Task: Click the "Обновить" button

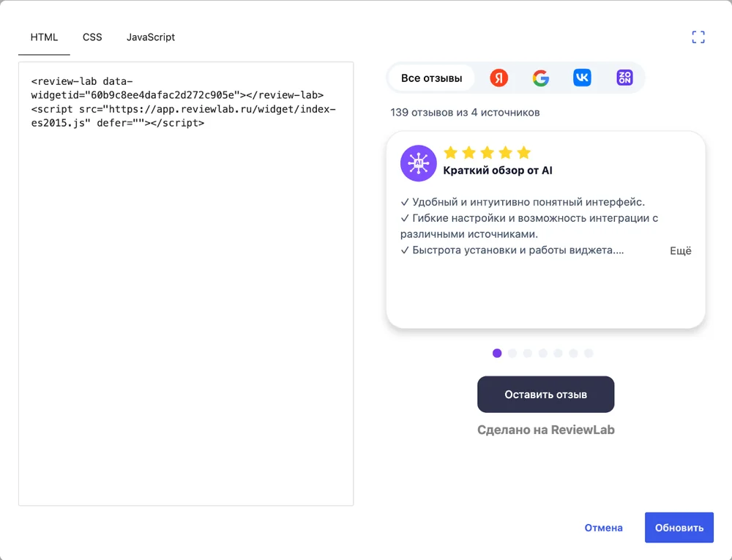Action: 679,527
